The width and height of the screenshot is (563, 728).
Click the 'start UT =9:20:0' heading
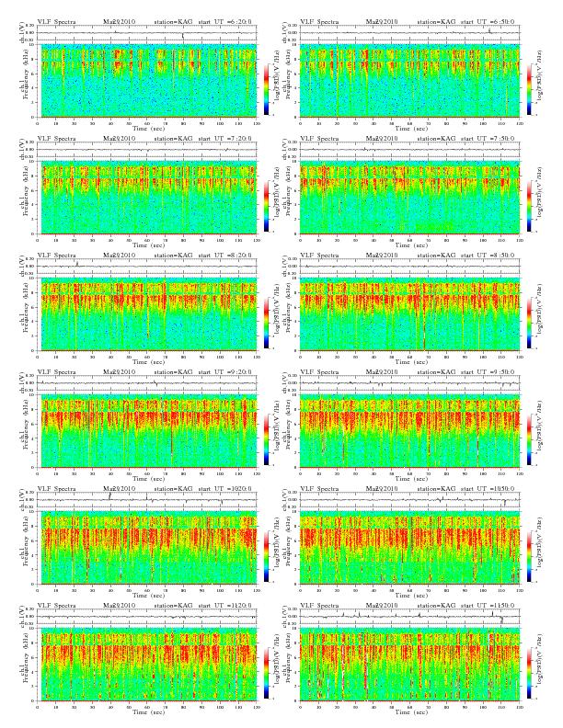point(224,372)
